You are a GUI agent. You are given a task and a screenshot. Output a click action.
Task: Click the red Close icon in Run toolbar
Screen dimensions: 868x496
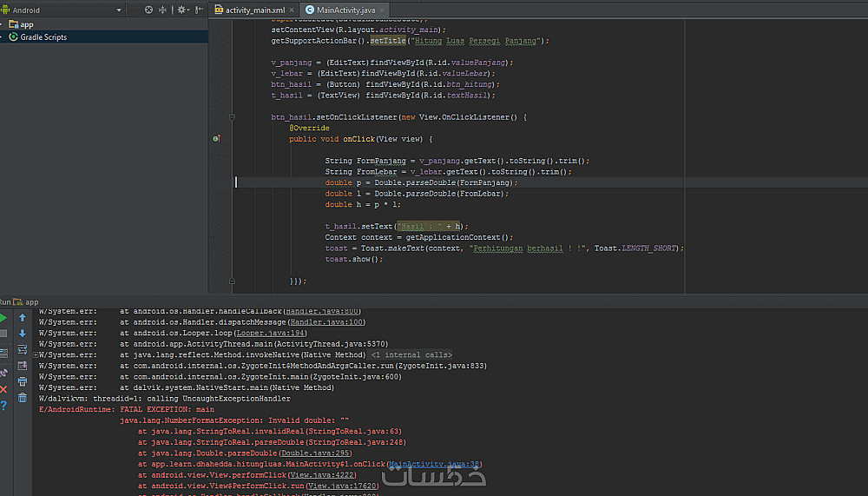pyautogui.click(x=4, y=389)
